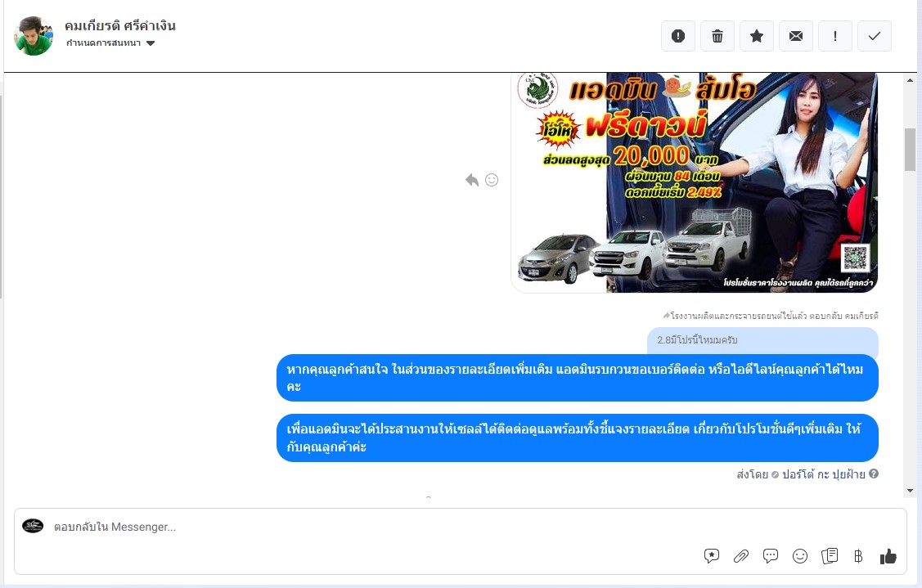Delete conversation with the trash icon
This screenshot has height=588, width=922.
coord(717,36)
